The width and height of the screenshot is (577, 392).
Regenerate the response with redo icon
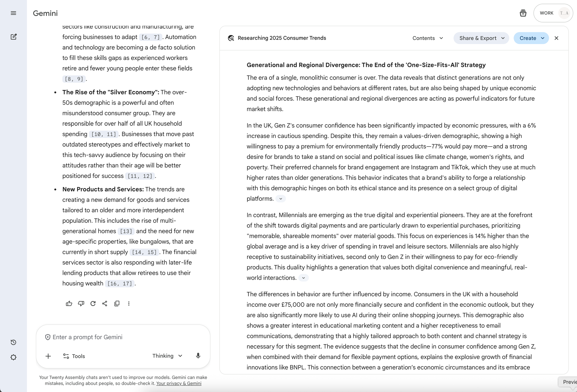93,303
